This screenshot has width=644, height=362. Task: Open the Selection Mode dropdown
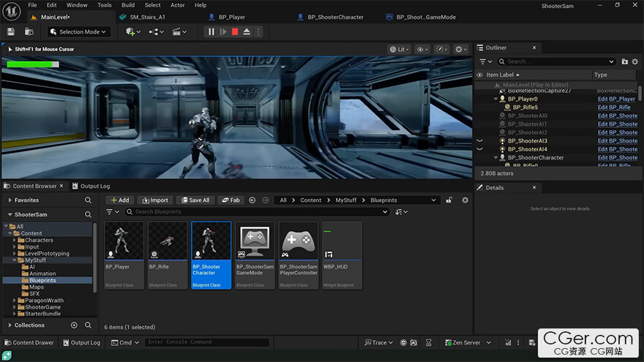pyautogui.click(x=79, y=31)
